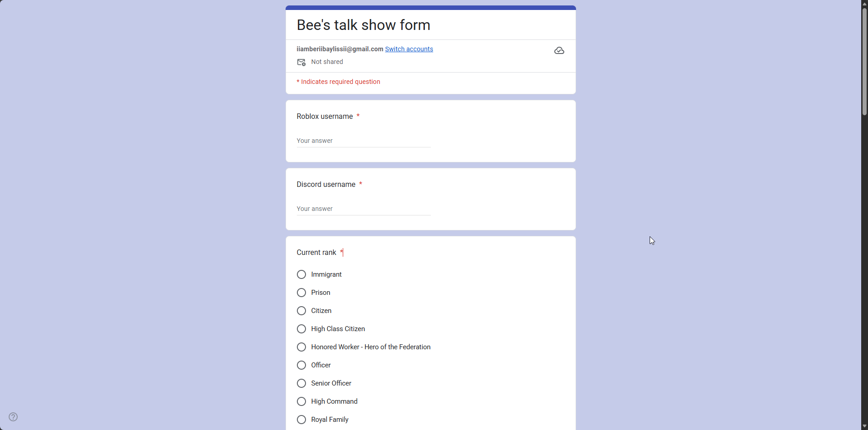Focus the Roblox username answer field
The height and width of the screenshot is (430, 868).
pyautogui.click(x=363, y=141)
